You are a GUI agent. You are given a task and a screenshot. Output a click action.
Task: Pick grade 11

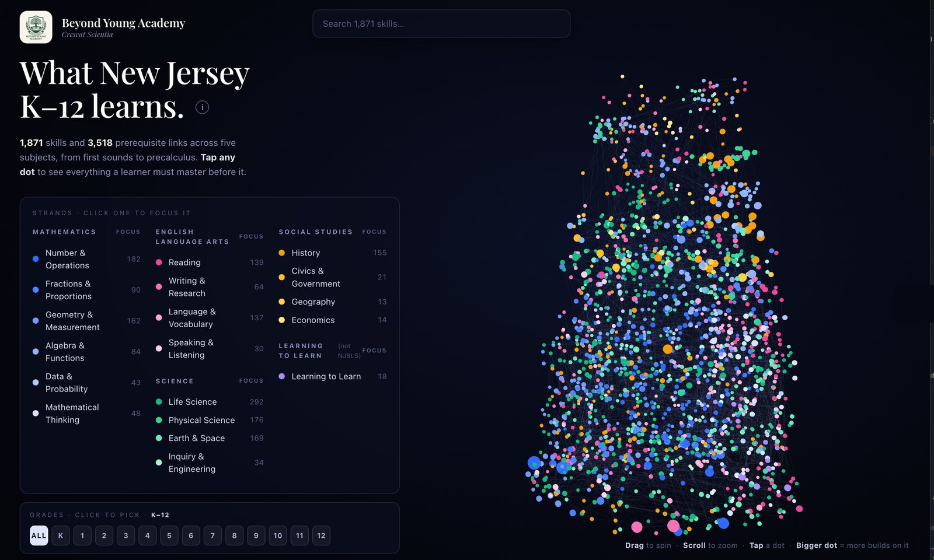click(299, 535)
